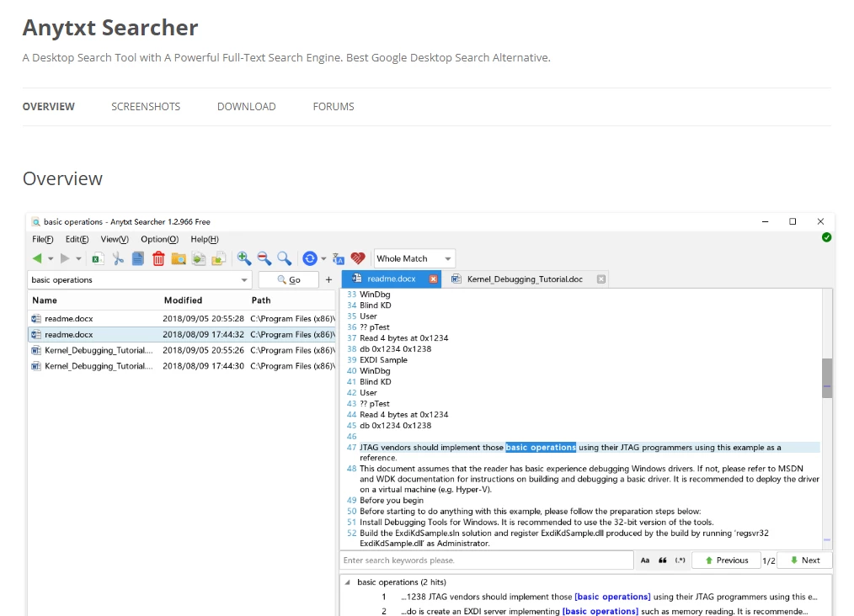
Task: Open containing folder search icon
Action: (179, 258)
